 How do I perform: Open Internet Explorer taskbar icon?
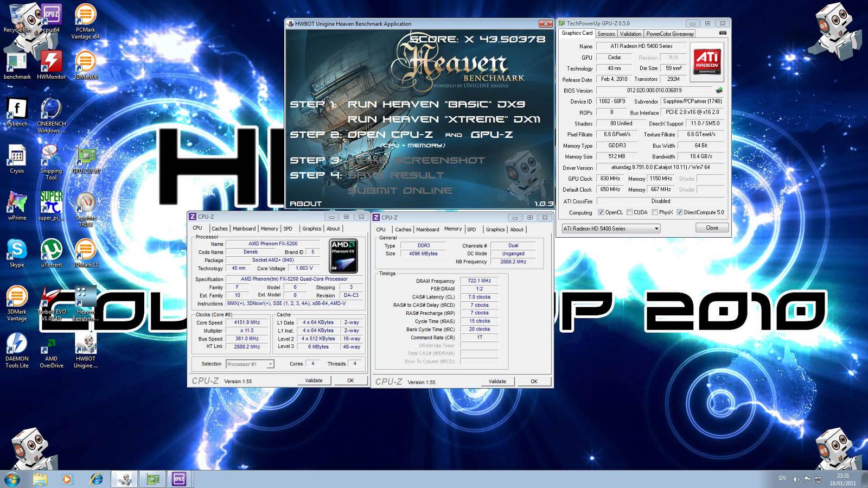[97, 479]
